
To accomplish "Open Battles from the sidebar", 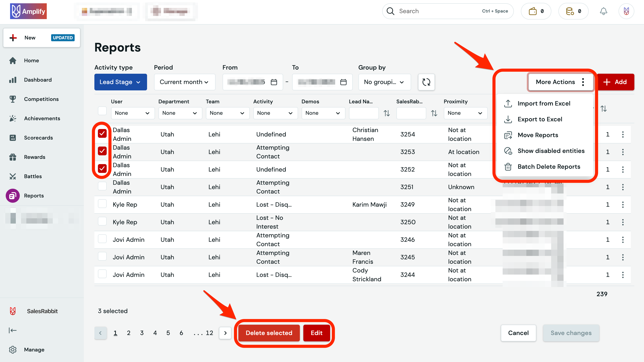I will (32, 176).
